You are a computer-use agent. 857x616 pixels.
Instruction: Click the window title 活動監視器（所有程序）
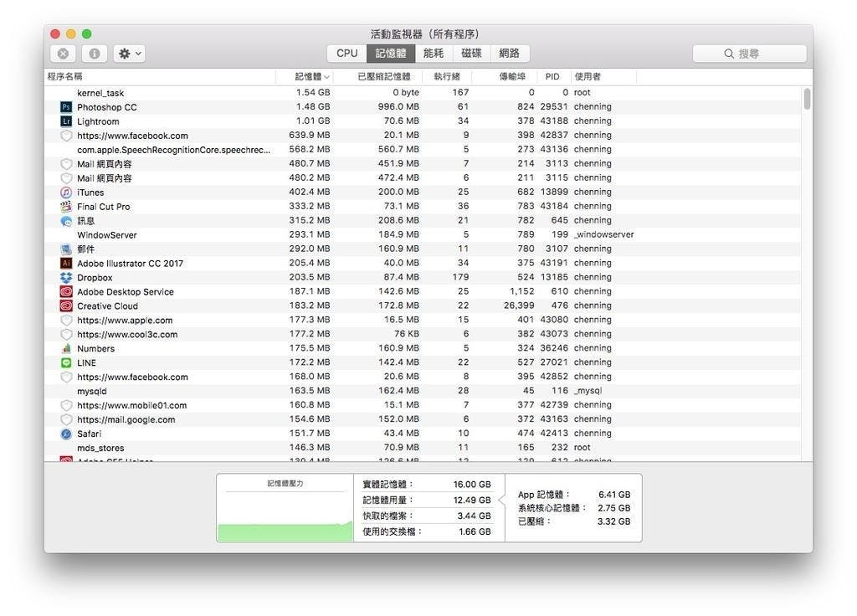[x=424, y=34]
